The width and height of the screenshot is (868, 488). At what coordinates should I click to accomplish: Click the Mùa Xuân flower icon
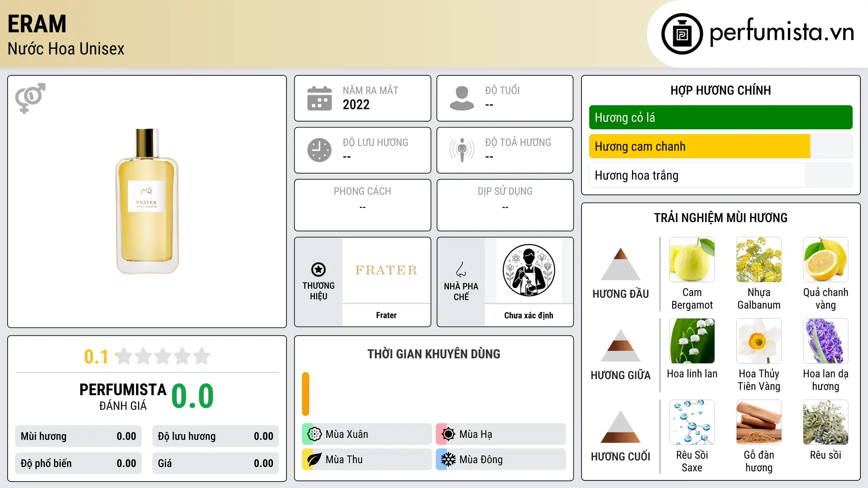click(314, 434)
